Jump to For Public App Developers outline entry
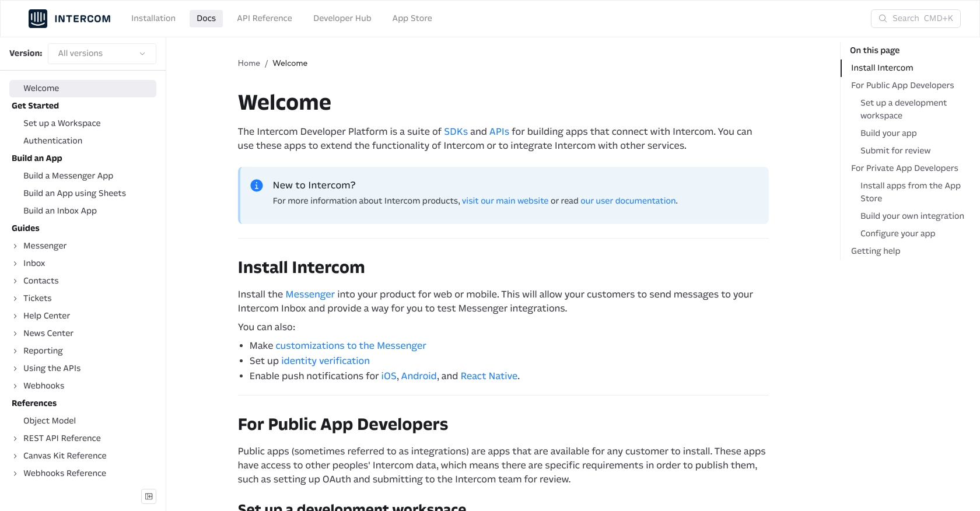Screen dimensions: 980x511 pos(902,86)
